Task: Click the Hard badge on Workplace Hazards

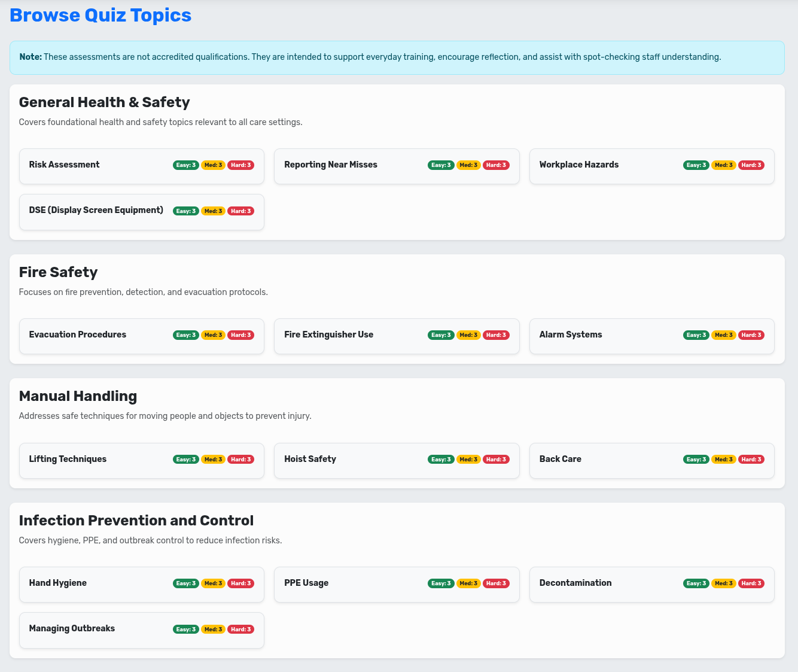Action: pos(751,165)
